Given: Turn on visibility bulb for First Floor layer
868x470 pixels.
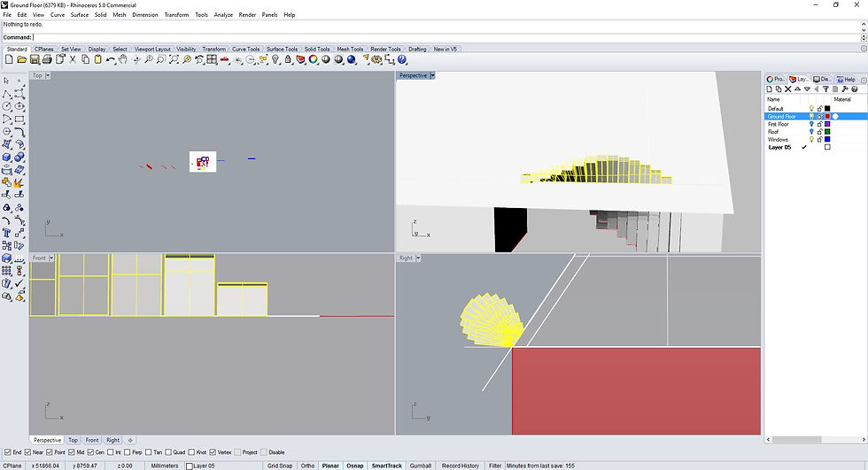Looking at the screenshot, I should click(x=811, y=124).
